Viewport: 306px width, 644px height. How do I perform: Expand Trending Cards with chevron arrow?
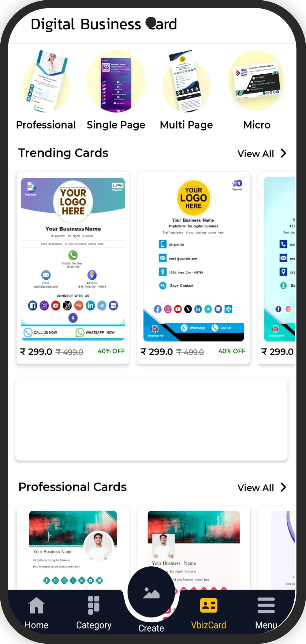coord(283,153)
